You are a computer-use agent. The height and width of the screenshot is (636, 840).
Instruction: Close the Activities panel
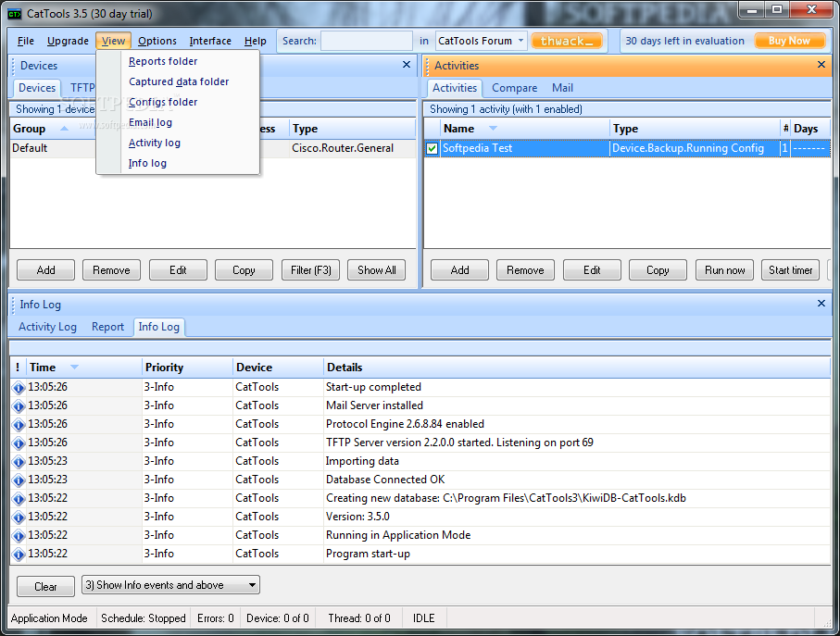[821, 65]
